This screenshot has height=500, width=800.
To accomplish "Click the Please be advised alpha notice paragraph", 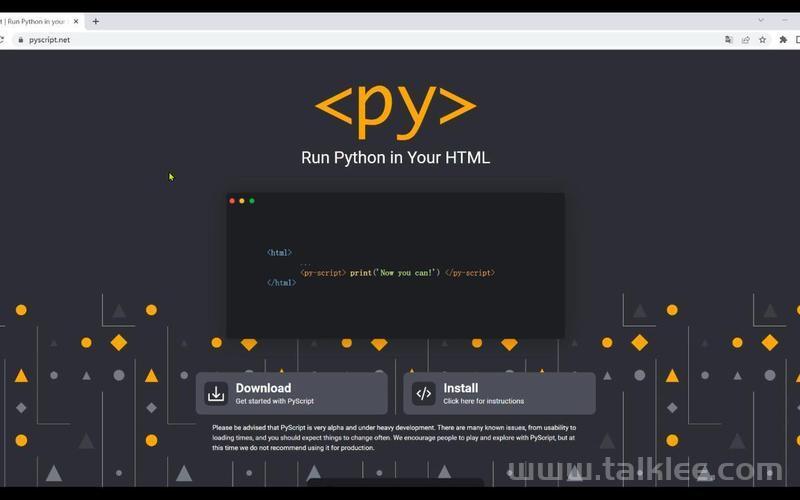I will [394, 438].
